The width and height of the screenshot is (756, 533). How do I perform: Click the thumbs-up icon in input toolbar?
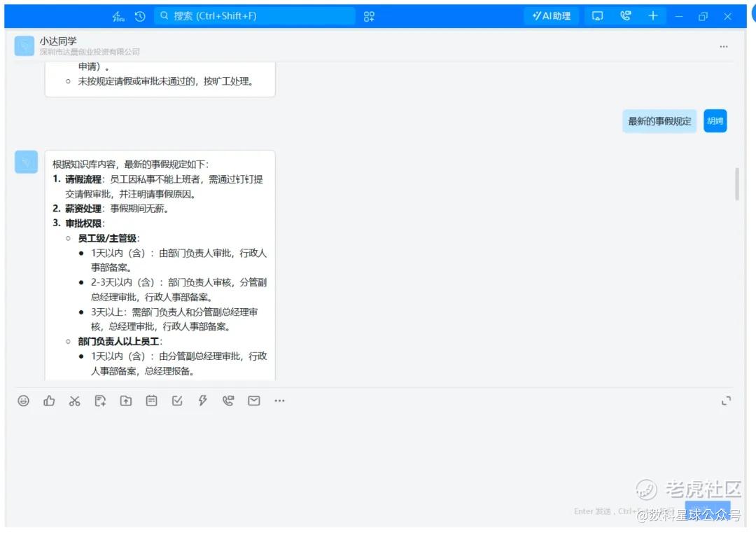click(49, 401)
